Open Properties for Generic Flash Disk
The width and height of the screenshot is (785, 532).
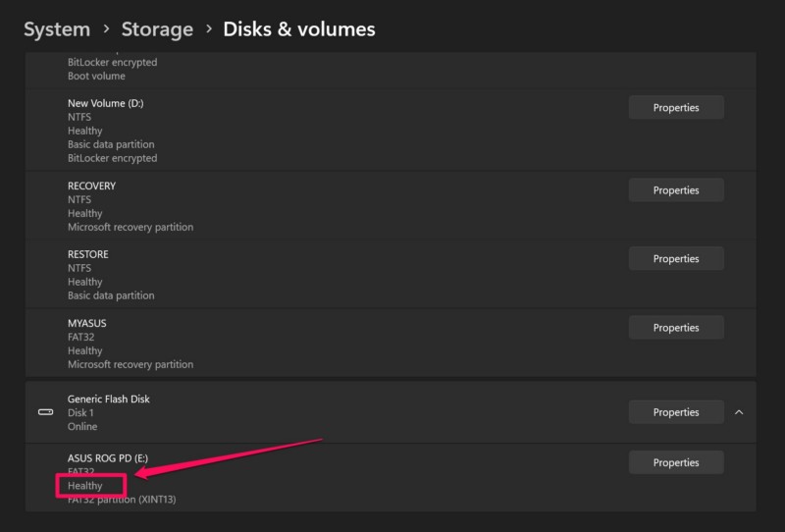pyautogui.click(x=676, y=412)
